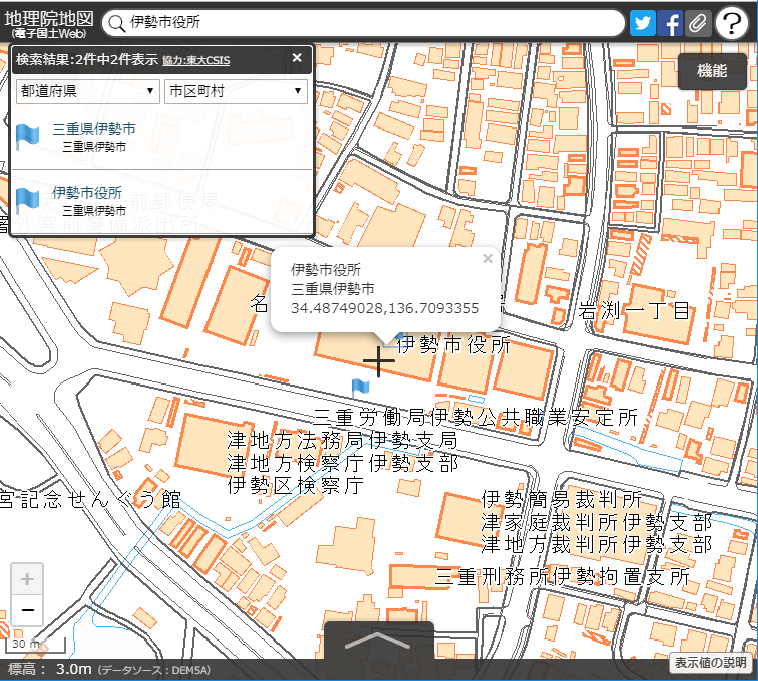Close the search results panel

point(297,58)
